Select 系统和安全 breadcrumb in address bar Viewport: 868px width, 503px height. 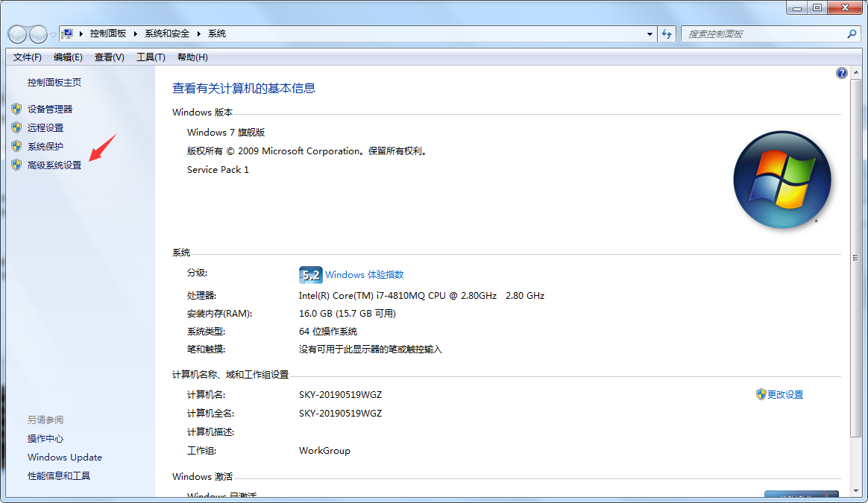click(x=166, y=34)
